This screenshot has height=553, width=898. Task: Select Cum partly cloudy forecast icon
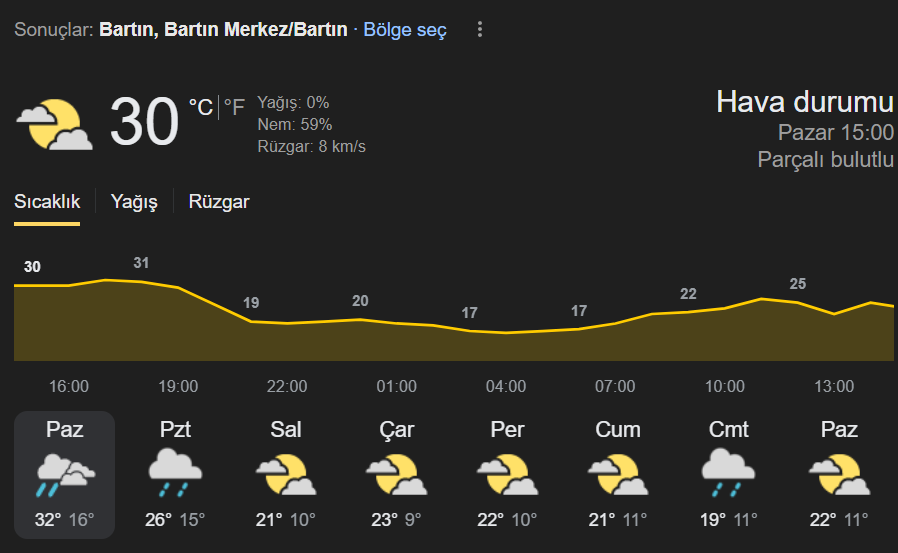(618, 474)
